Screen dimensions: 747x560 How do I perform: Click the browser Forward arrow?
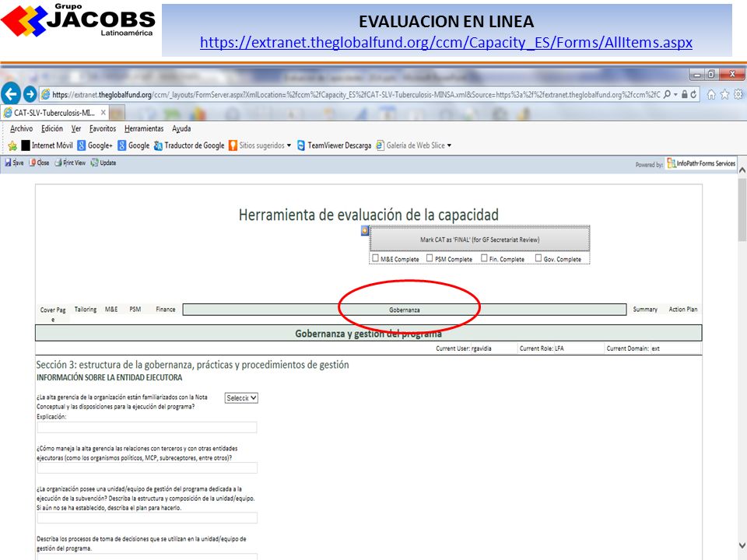pos(30,94)
